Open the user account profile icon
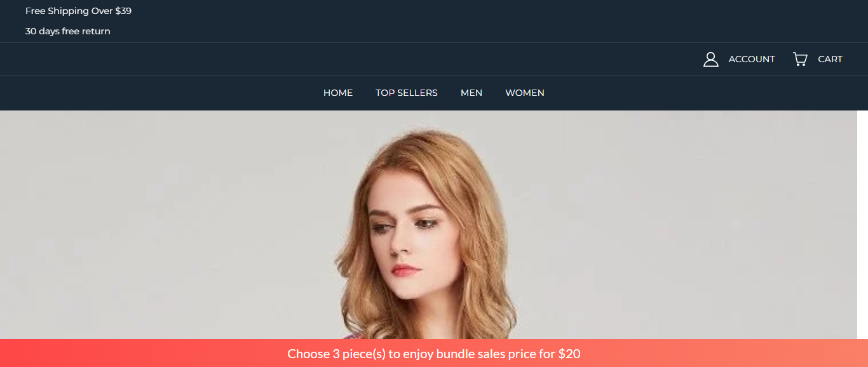Viewport: 868px width, 367px height. (x=710, y=59)
